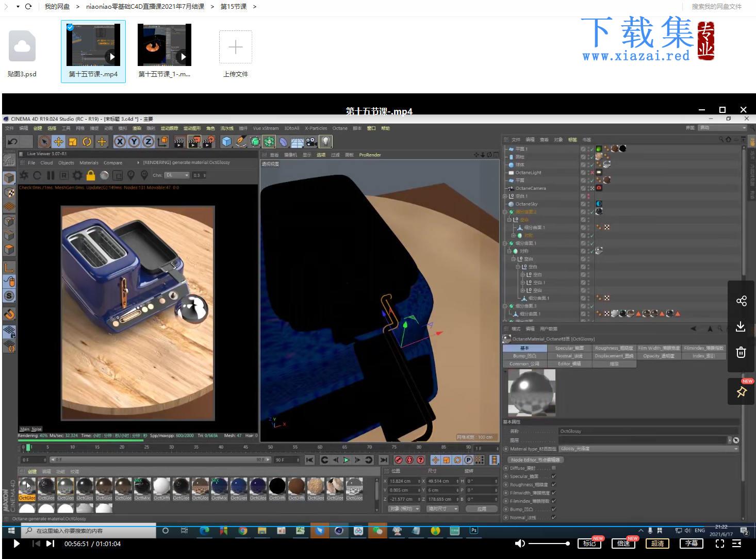This screenshot has height=559, width=756.
Task: Open Render Settings clapperboard with gear
Action: tap(208, 141)
